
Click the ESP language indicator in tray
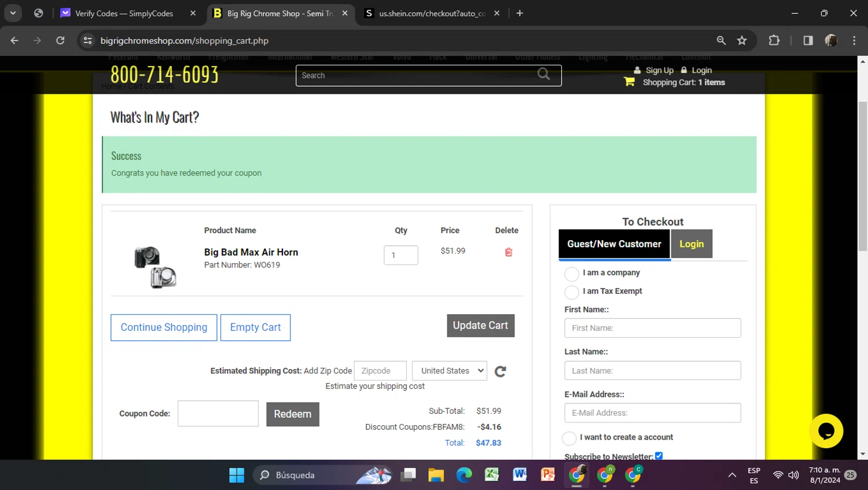pyautogui.click(x=754, y=475)
